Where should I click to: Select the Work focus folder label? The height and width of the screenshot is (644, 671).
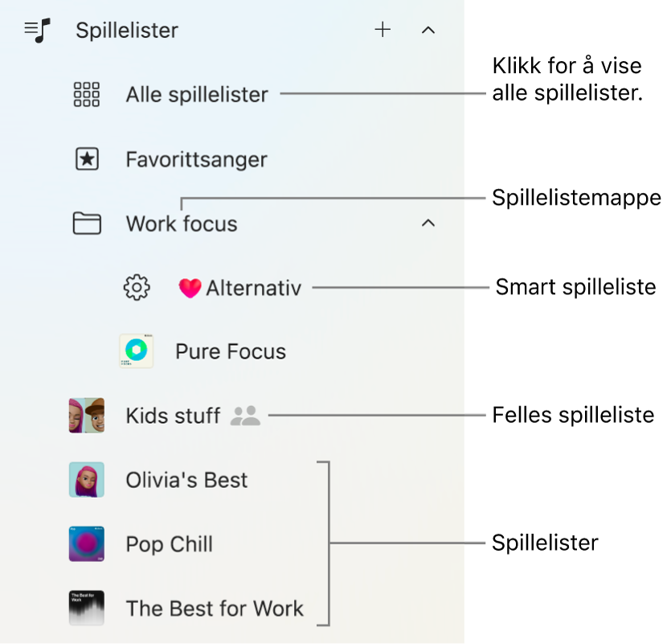point(182,224)
